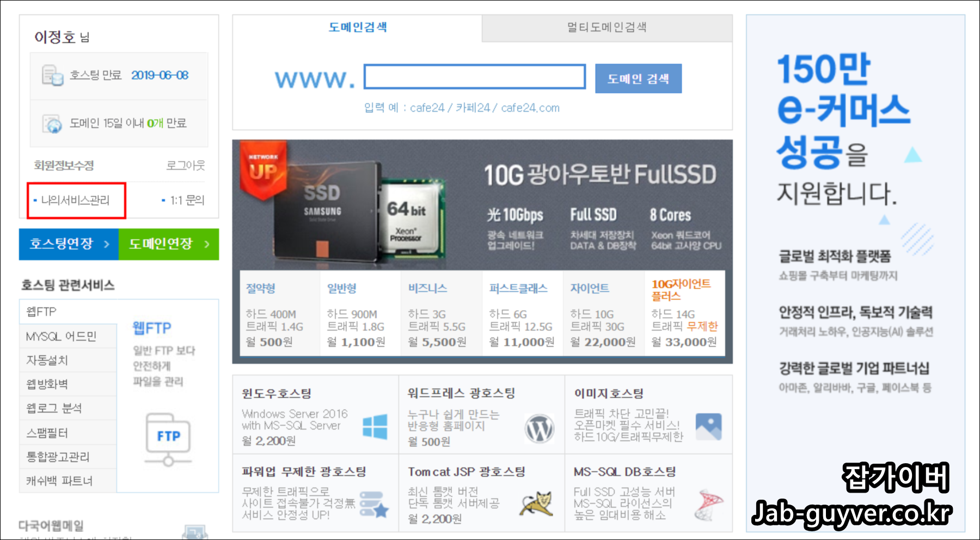Select MYSQL 어드민 menu item
This screenshot has height=540, width=980.
pos(68,336)
